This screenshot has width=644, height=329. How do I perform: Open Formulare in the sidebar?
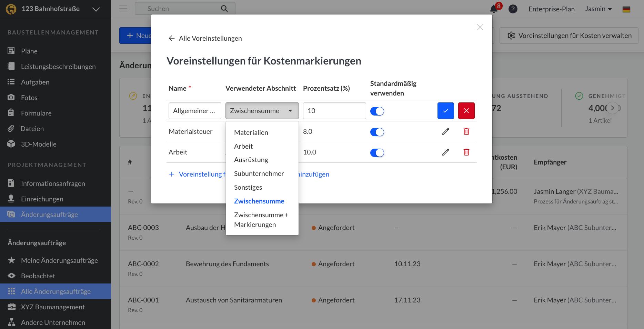point(56,113)
